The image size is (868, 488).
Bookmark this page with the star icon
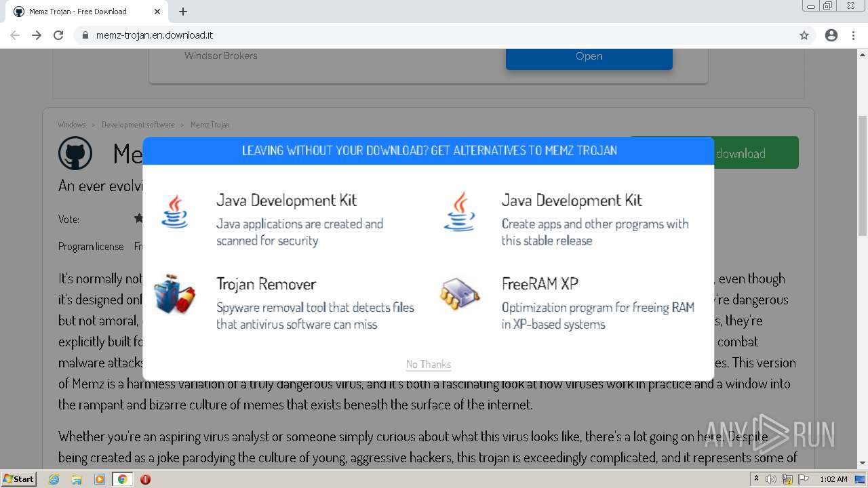[804, 35]
